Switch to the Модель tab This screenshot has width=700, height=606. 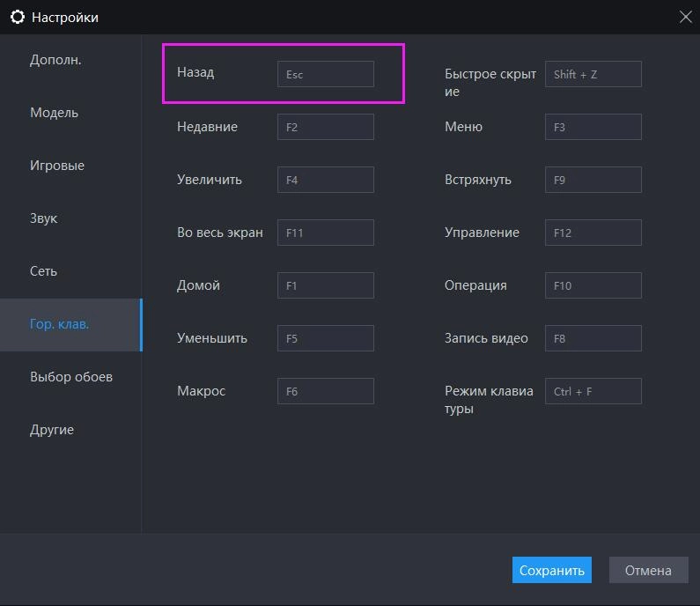click(x=54, y=113)
